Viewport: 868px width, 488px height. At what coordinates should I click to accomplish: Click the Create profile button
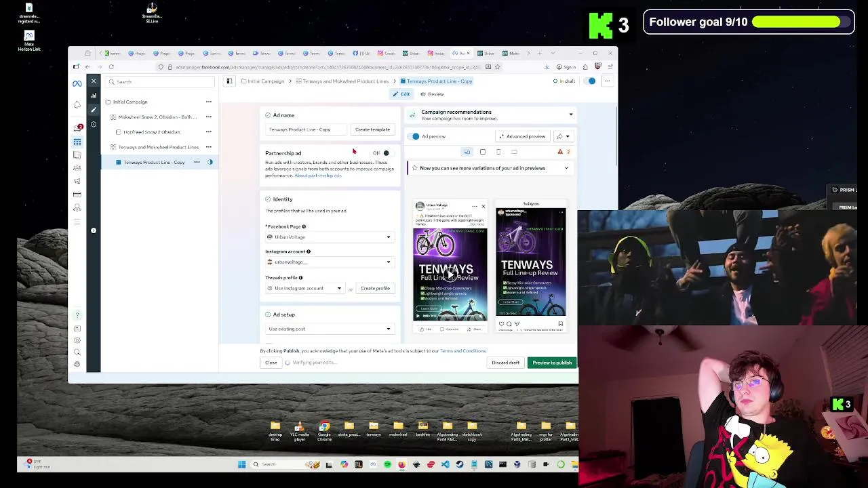click(375, 289)
